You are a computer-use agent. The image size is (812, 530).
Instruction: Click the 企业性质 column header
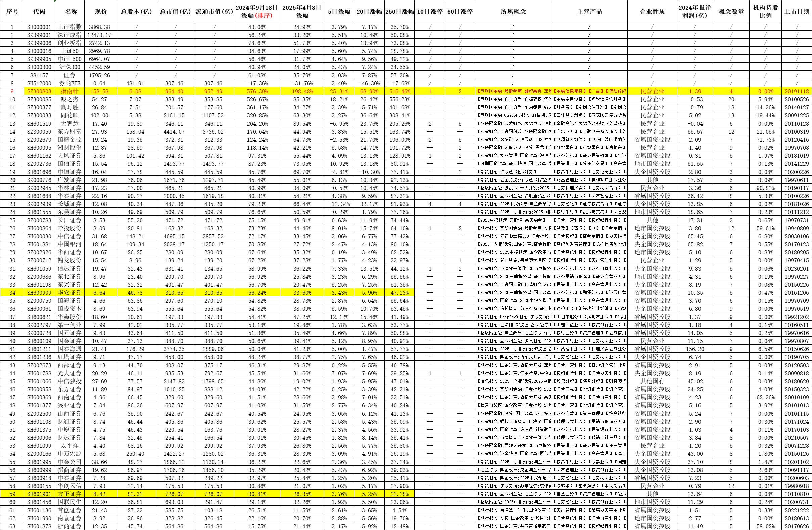click(x=652, y=11)
